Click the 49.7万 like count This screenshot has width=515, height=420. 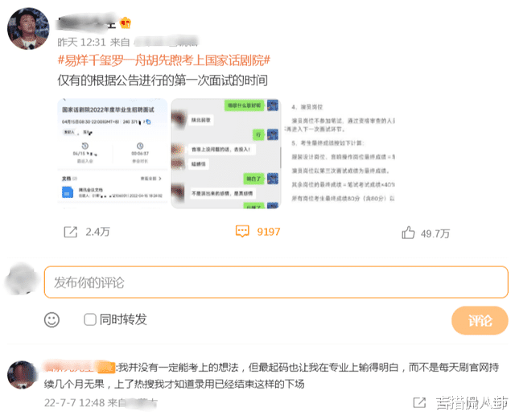click(435, 234)
